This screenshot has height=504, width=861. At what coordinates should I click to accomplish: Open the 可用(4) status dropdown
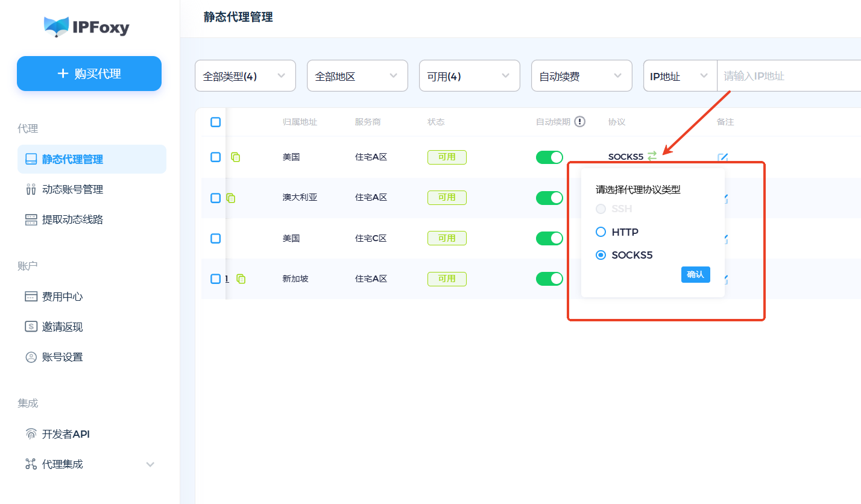(x=470, y=76)
